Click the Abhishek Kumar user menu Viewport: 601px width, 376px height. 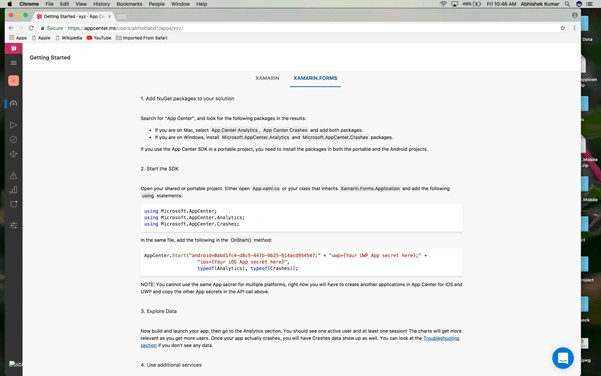[x=540, y=4]
